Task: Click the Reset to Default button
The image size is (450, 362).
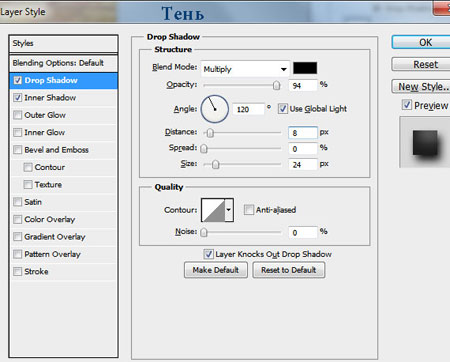Action: coord(289,270)
